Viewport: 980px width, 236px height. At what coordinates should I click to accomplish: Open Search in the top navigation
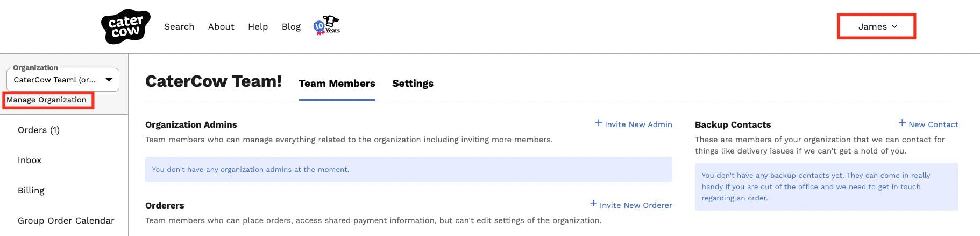[x=179, y=26]
